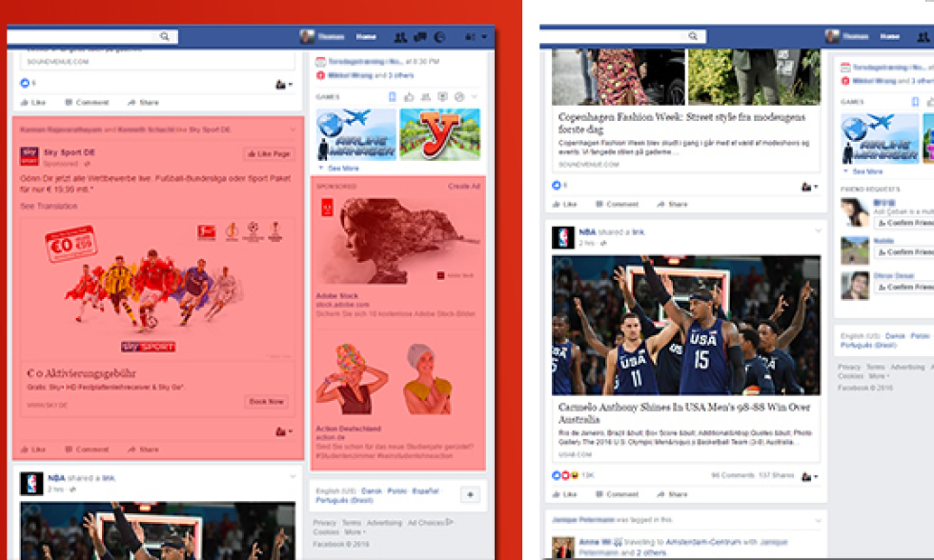Open account menu arrow in left window header
This screenshot has width=934, height=560.
click(484, 37)
